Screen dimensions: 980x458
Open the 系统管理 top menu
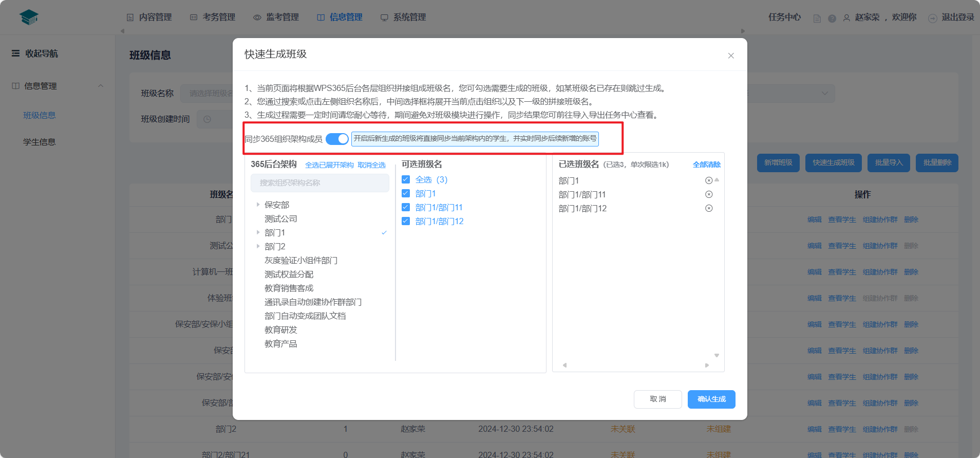(403, 17)
